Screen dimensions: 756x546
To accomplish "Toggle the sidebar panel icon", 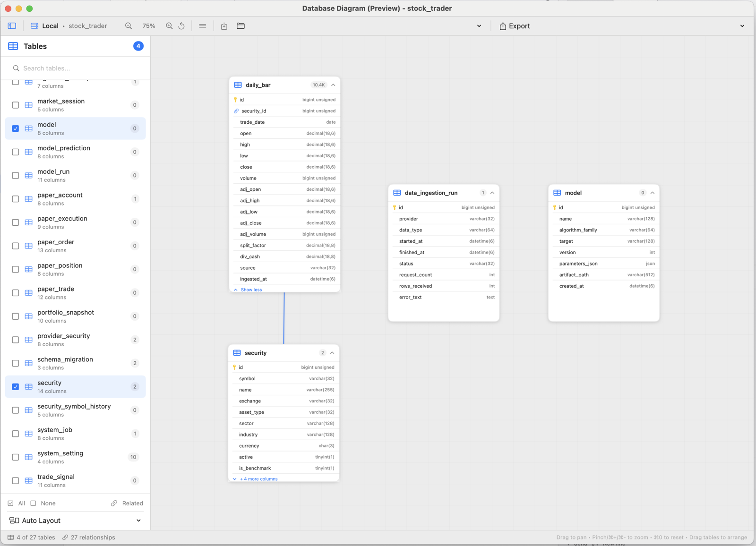I will 12,26.
